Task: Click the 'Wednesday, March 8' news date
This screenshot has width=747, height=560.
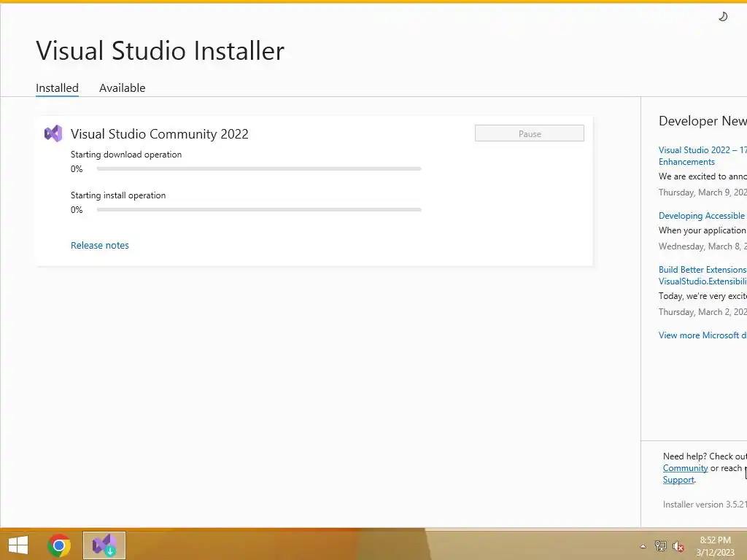Action: [703, 246]
